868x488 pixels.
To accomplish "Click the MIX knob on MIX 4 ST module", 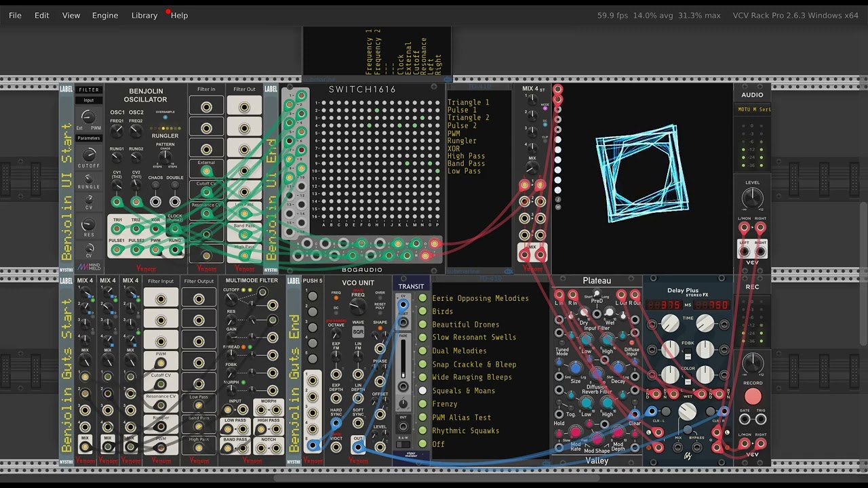I will (x=532, y=167).
